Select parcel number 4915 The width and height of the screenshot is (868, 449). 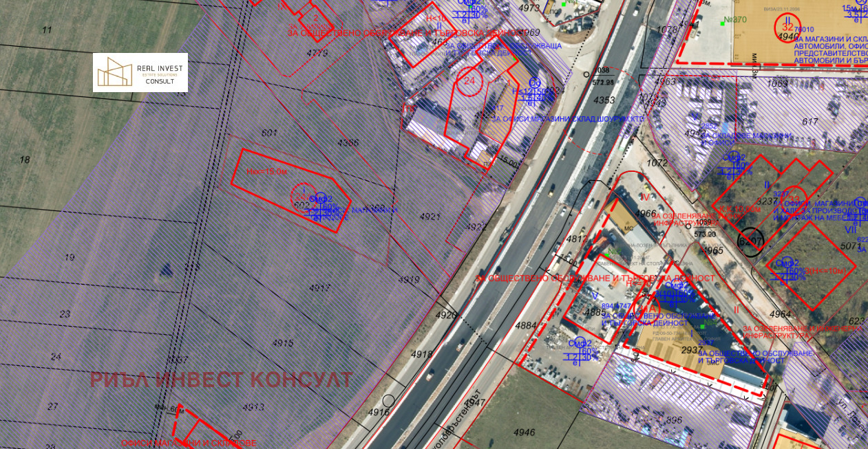[283, 342]
